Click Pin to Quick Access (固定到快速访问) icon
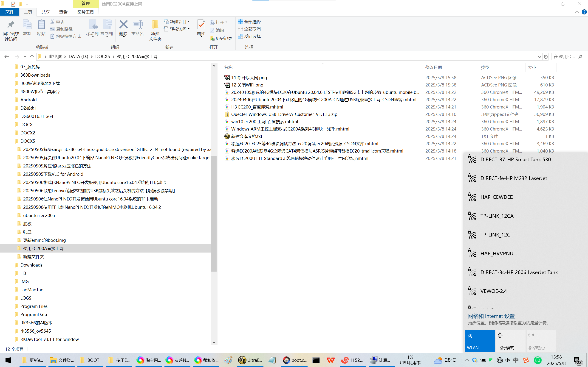Viewport: 588px width, 367px height. click(x=11, y=25)
